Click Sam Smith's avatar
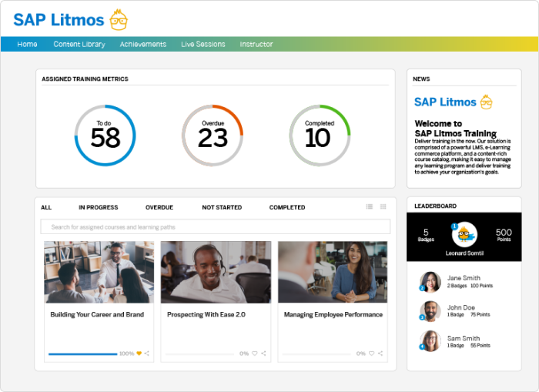This screenshot has height=392, width=539. (x=430, y=340)
